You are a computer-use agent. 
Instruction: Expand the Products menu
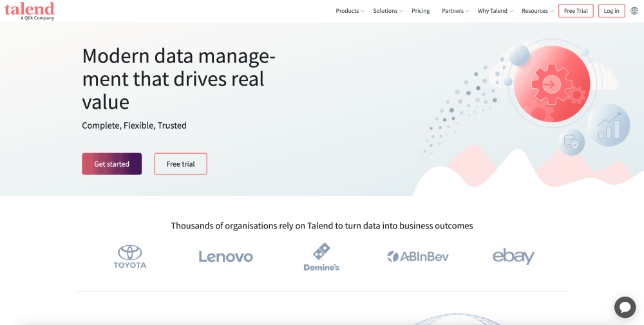[x=350, y=11]
